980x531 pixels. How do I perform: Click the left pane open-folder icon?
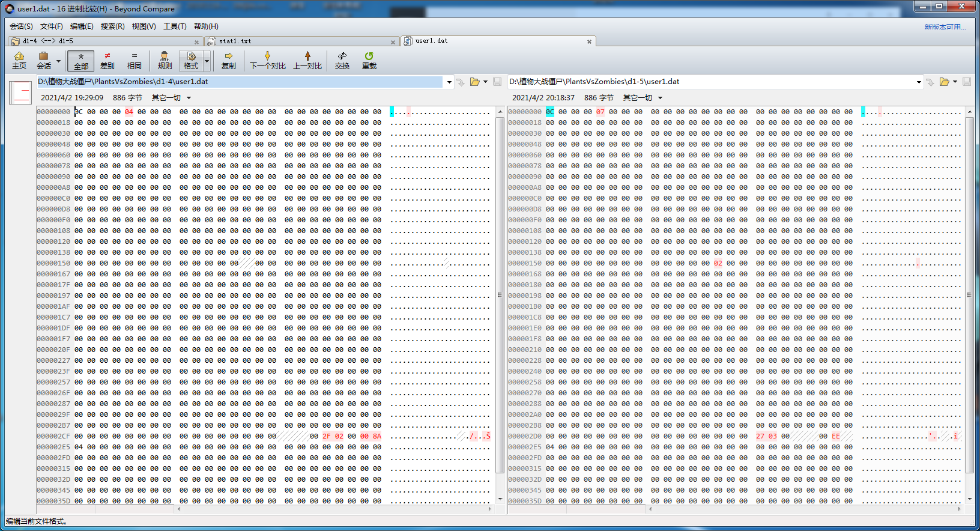475,82
